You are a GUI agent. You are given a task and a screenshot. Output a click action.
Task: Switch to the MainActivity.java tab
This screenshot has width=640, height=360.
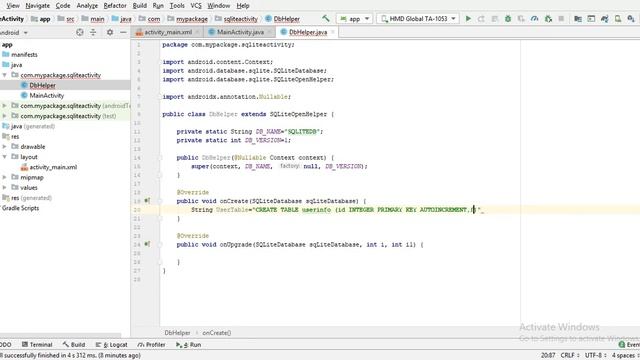[x=240, y=32]
